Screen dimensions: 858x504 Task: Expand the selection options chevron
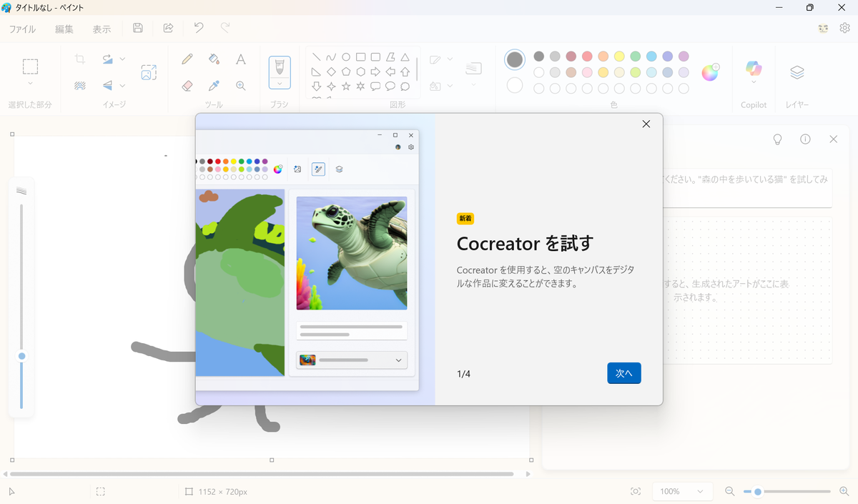pos(30,84)
